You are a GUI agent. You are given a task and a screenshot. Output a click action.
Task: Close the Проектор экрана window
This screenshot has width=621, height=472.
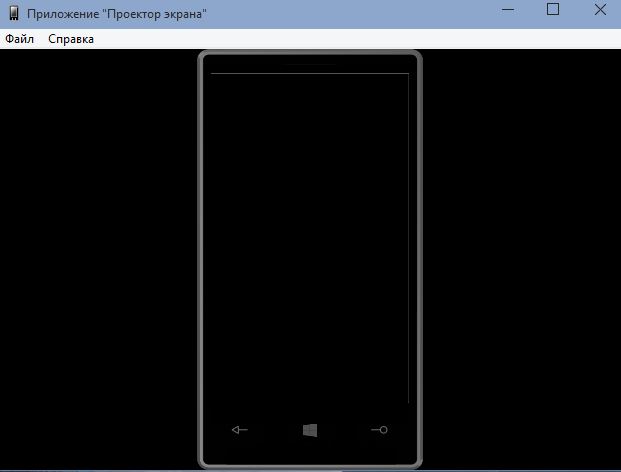click(600, 10)
